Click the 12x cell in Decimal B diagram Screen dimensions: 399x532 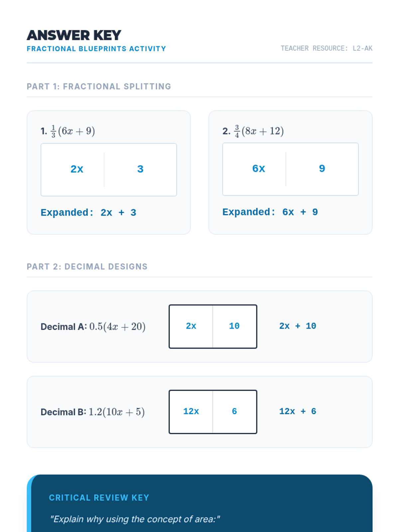tap(191, 412)
